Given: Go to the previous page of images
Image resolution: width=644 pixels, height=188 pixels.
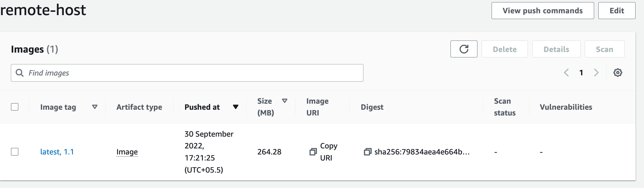Looking at the screenshot, I should [x=566, y=73].
